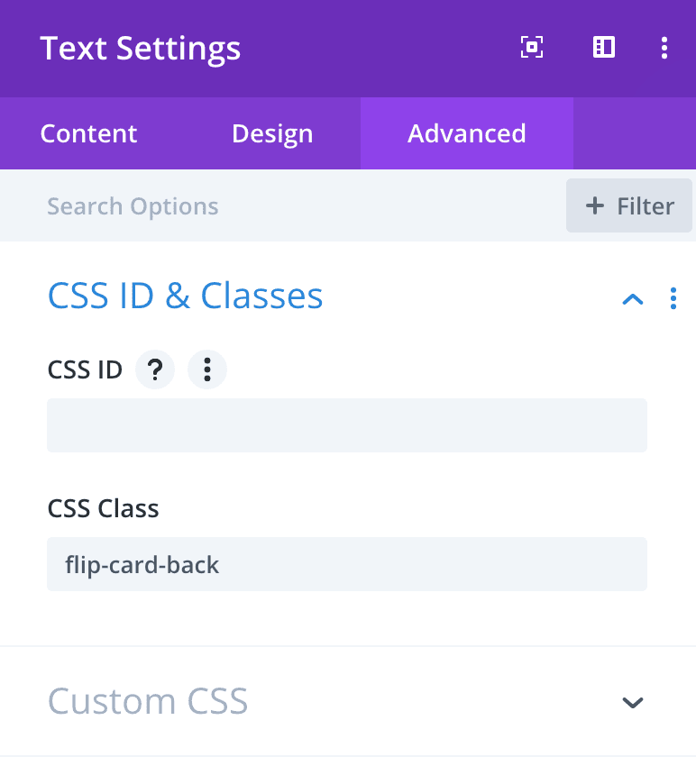Image resolution: width=696 pixels, height=784 pixels.
Task: Expand the settings modal to fullscreen
Action: 531,48
